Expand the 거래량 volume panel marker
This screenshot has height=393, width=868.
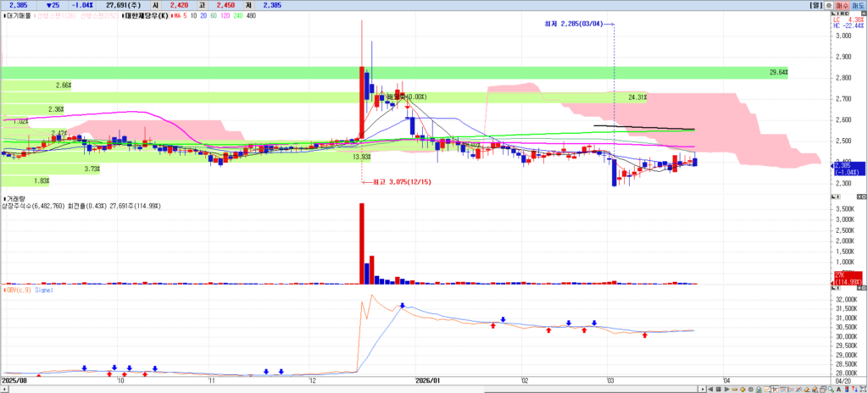4,197
